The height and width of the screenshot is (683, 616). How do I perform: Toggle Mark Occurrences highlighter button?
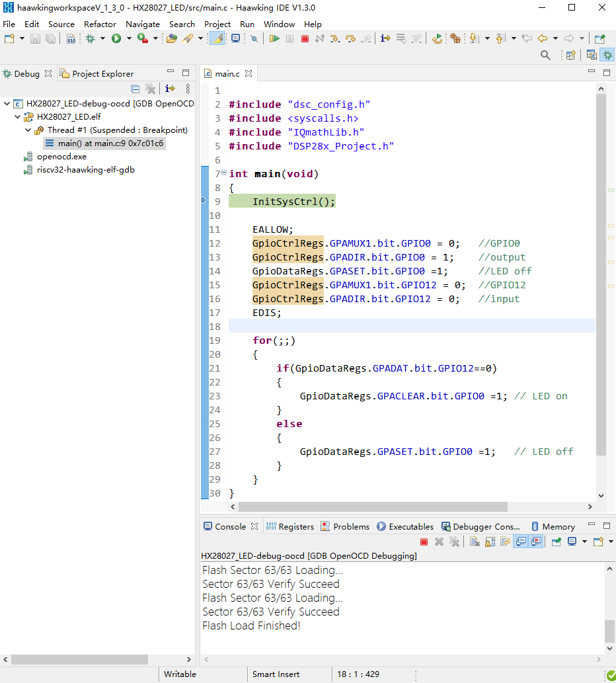(217, 39)
